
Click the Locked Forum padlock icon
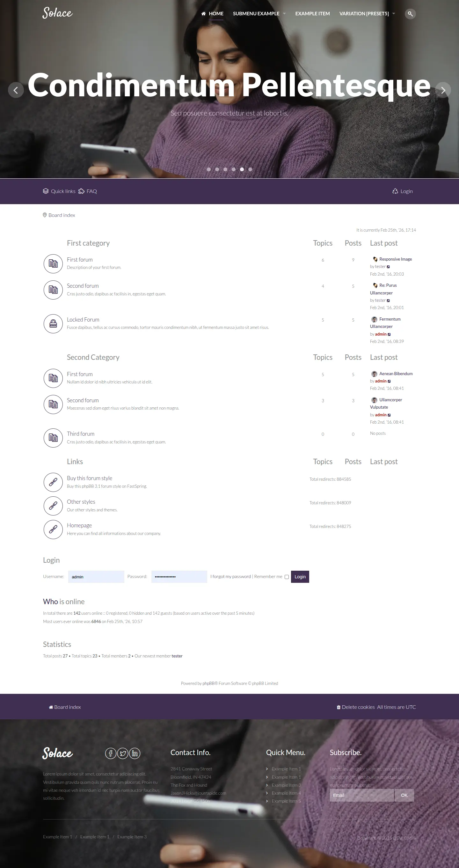coord(53,323)
